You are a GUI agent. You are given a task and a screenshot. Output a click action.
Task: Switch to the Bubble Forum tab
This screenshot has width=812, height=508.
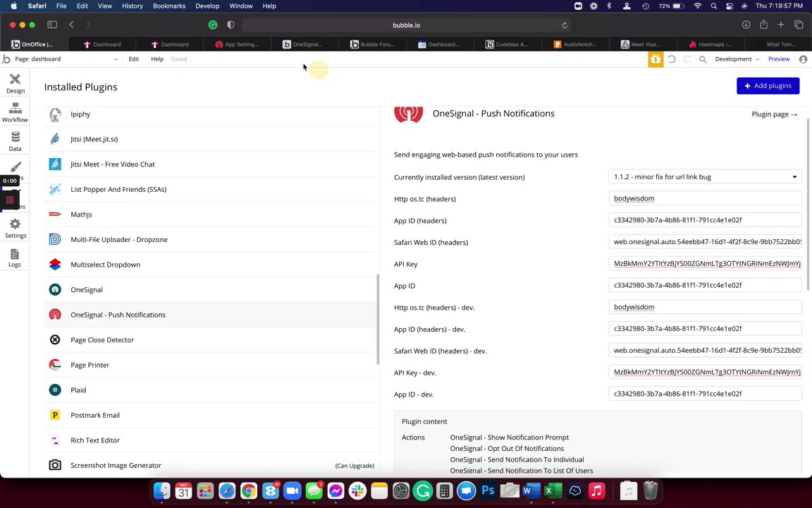click(373, 44)
